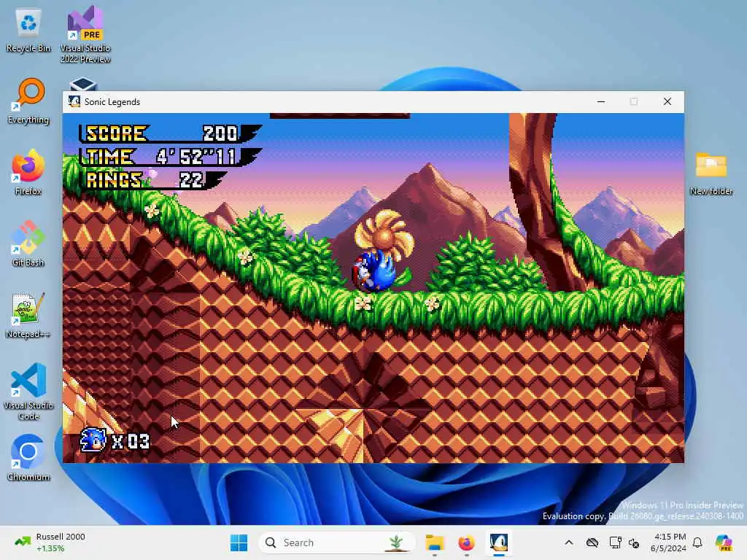The image size is (747, 560).
Task: Open the notifications bell icon
Action: (697, 542)
